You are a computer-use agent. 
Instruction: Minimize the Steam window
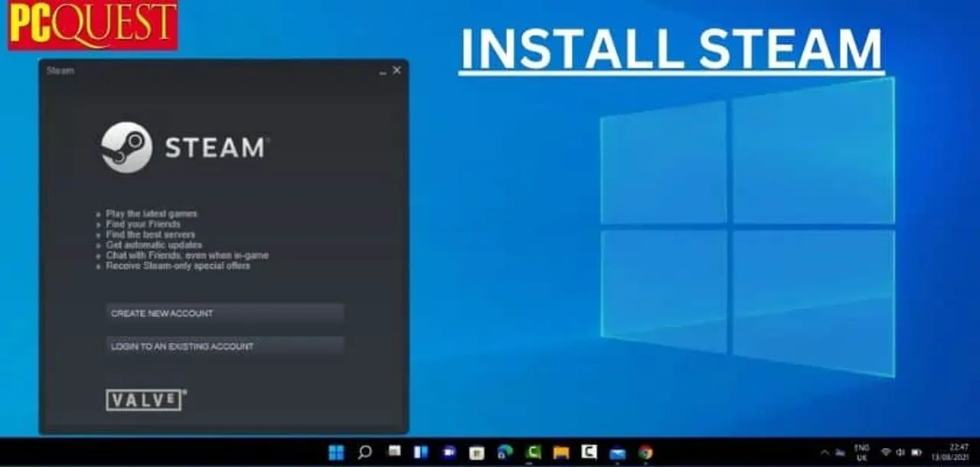pos(383,71)
